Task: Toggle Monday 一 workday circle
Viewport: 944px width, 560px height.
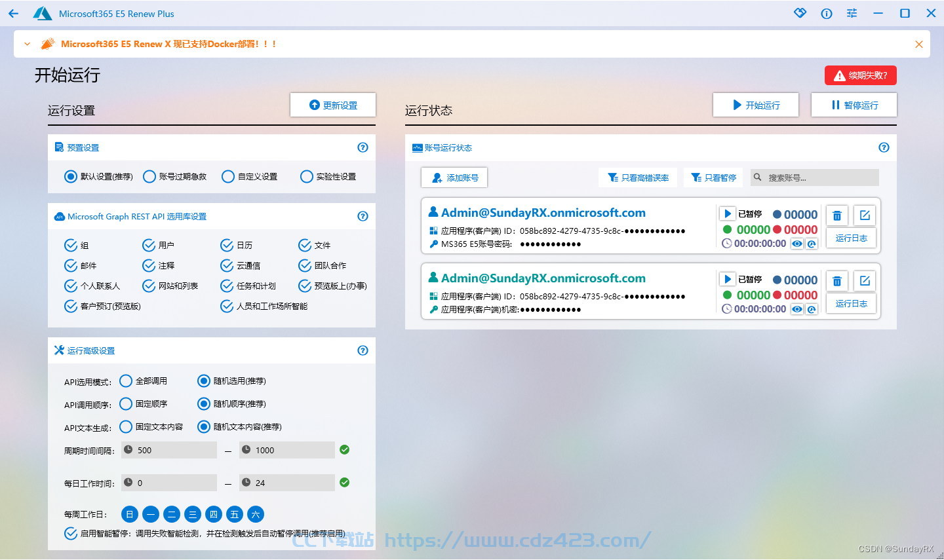Action: pos(151,514)
